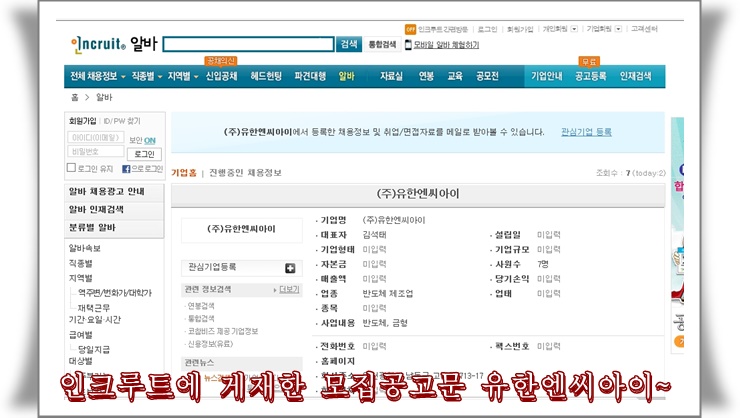Click 지역별 in the sidebar list
The width and height of the screenshot is (740, 418).
coord(81,278)
